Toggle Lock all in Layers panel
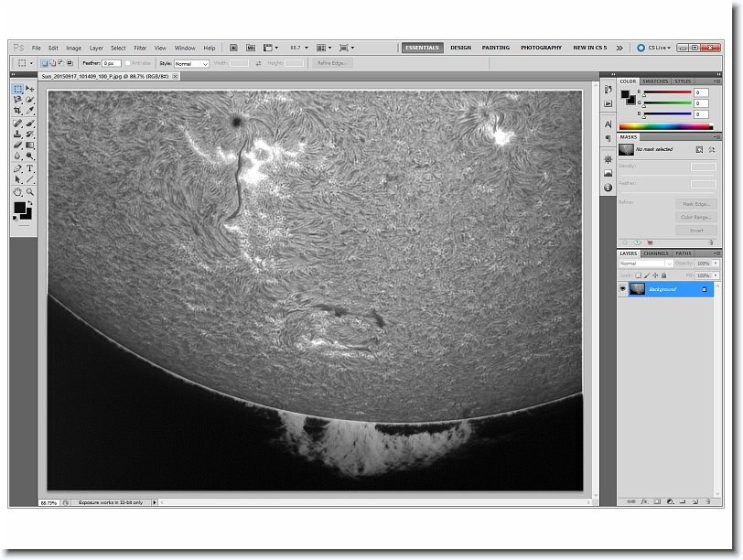 coord(664,275)
